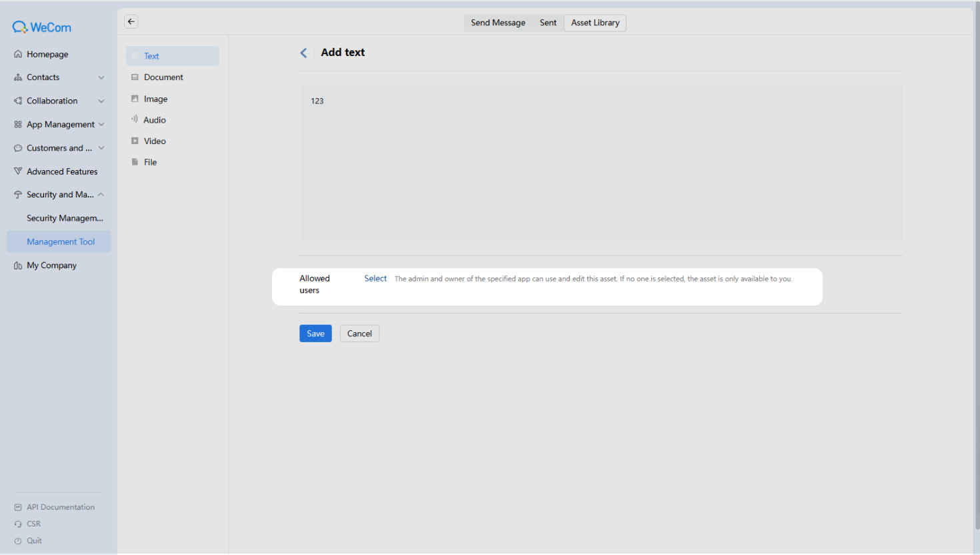Viewport: 980px width, 555px height.
Task: Collapse the Security and Ma... chevron
Action: (x=101, y=195)
